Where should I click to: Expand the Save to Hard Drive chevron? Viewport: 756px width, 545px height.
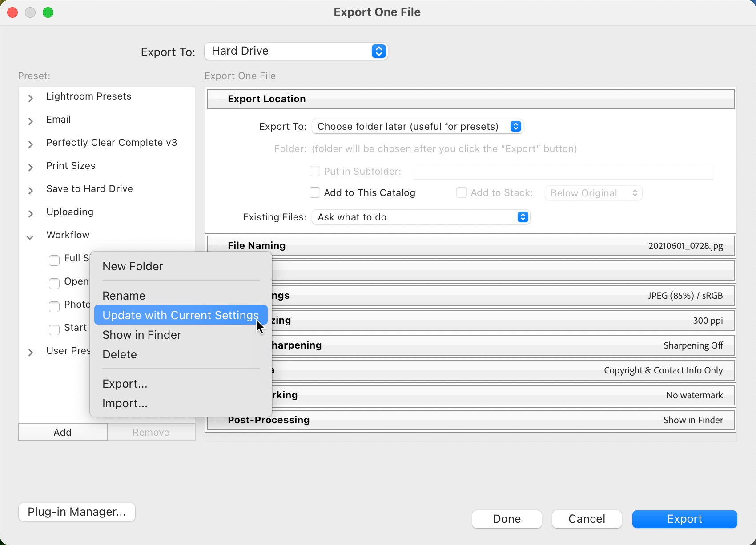[x=30, y=191]
